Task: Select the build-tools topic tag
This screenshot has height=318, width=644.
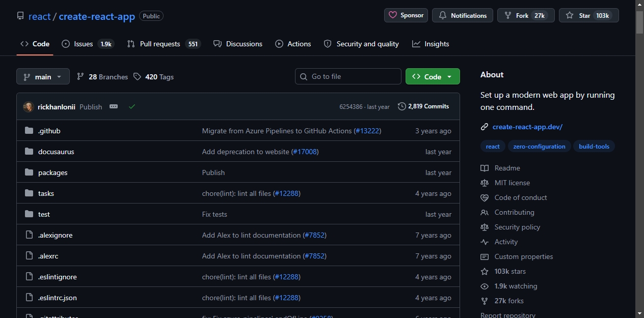Action: point(594,147)
